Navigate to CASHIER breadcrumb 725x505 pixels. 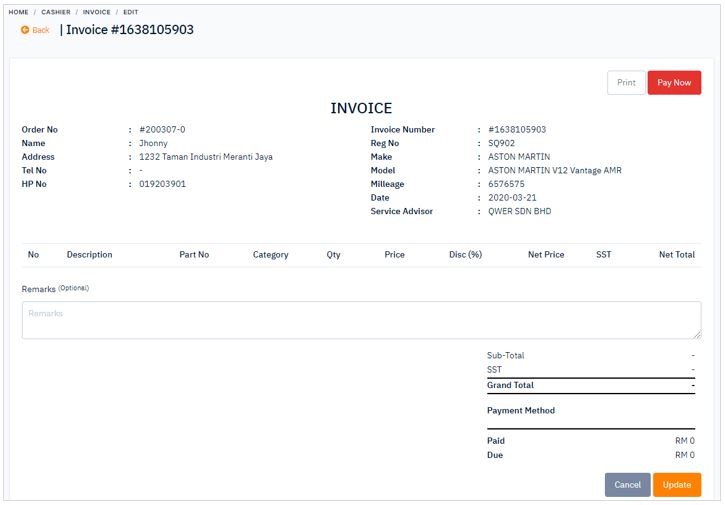pyautogui.click(x=56, y=12)
